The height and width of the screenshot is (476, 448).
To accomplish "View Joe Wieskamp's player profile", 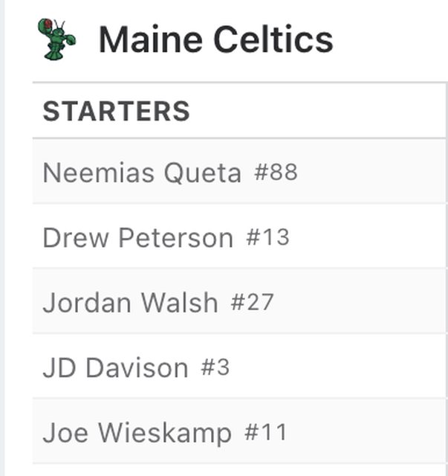I will coord(137,433).
